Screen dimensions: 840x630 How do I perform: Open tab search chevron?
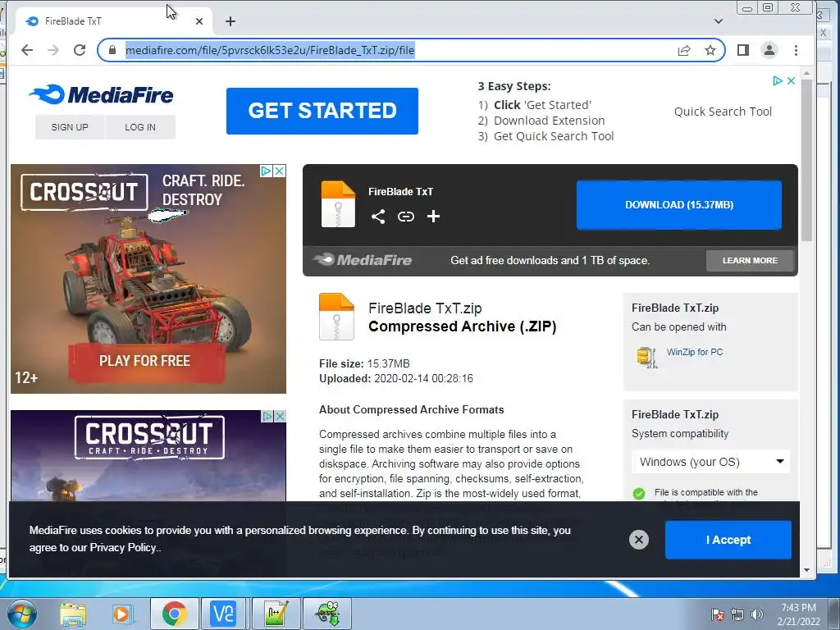coord(719,21)
